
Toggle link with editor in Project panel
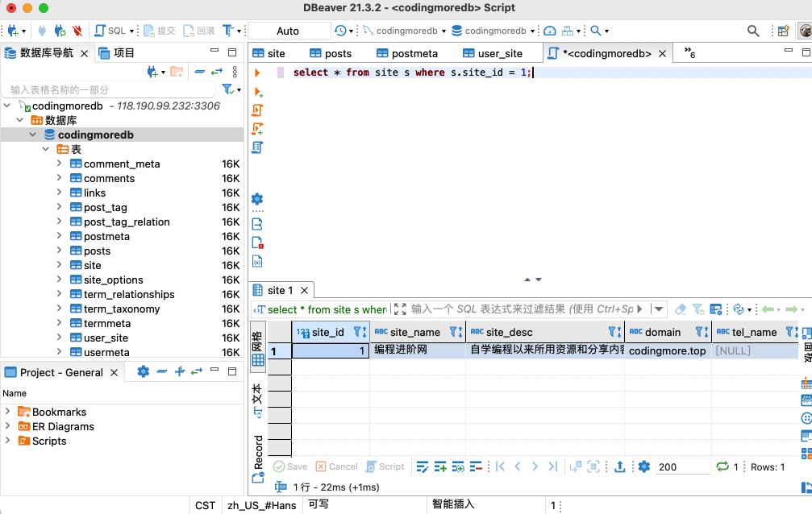(196, 371)
